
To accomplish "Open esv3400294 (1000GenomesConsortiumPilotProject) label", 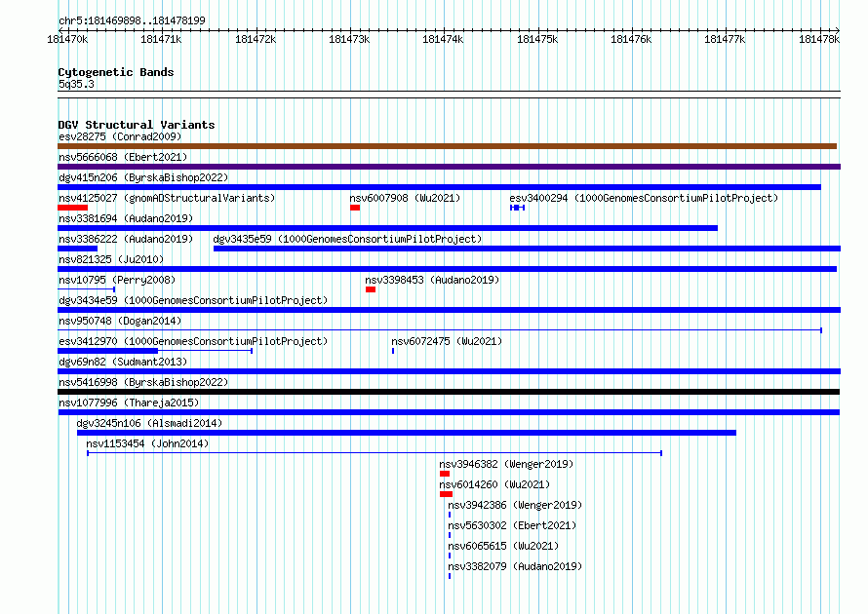I will point(644,198).
